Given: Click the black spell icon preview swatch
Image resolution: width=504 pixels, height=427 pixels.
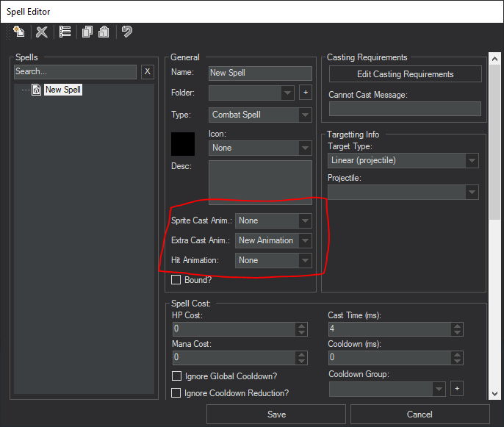Looking at the screenshot, I should click(x=183, y=144).
